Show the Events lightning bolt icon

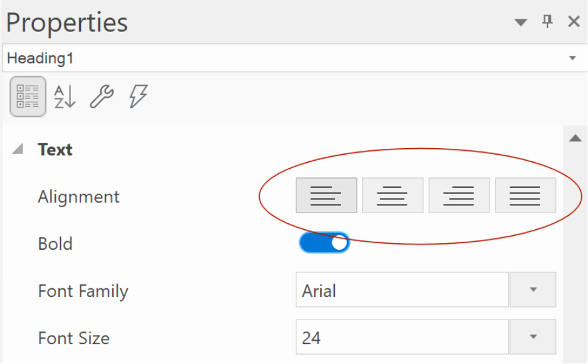138,97
